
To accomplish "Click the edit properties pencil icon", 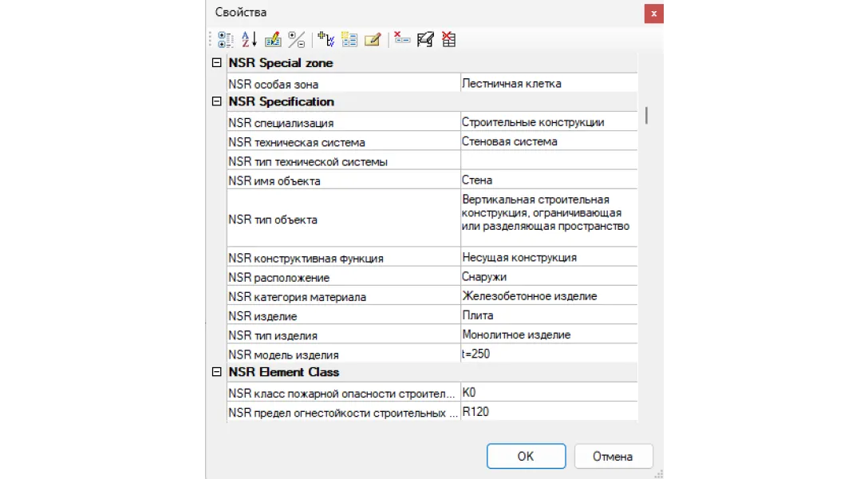I will tap(273, 38).
